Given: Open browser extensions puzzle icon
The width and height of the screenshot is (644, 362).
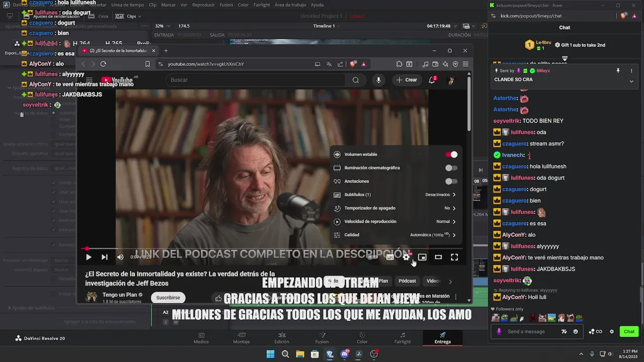Looking at the screenshot, I should pos(399,64).
